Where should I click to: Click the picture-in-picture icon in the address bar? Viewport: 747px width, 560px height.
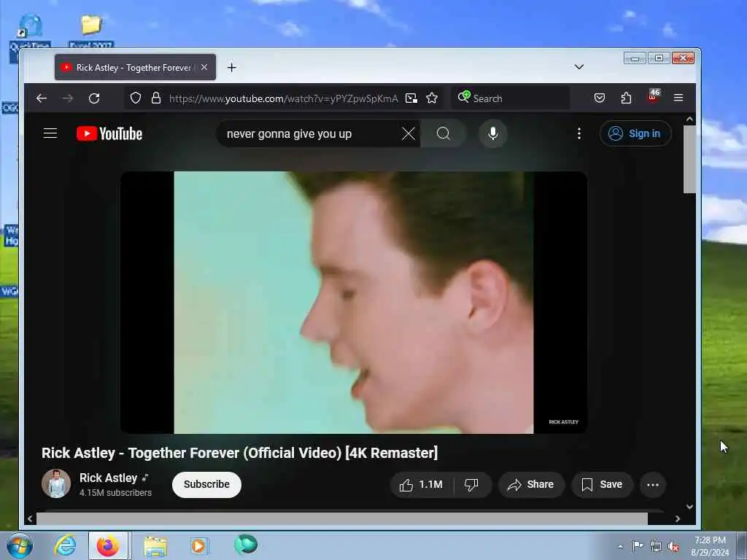(411, 98)
